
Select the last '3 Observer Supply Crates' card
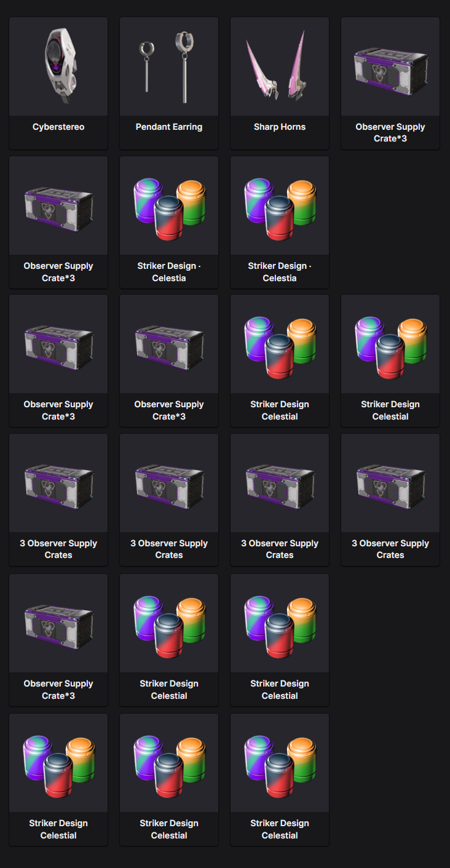coord(390,500)
